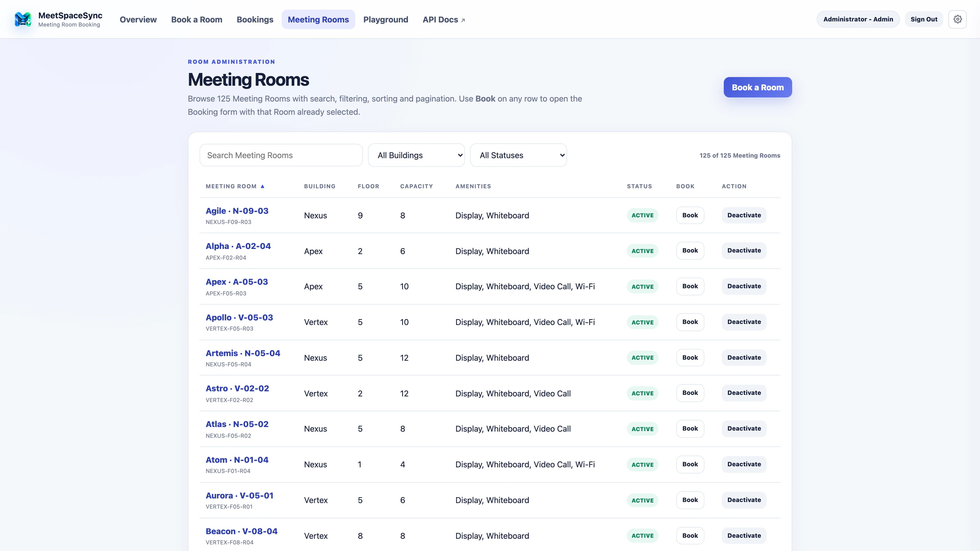Click the "125 of 125 Meeting Rooms" count
Image resolution: width=980 pixels, height=551 pixels.
(x=740, y=156)
